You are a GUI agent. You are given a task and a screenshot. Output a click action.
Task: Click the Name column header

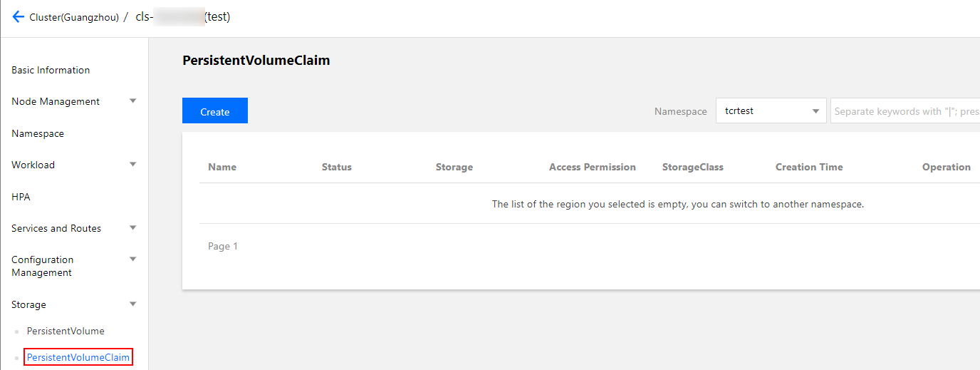point(222,167)
